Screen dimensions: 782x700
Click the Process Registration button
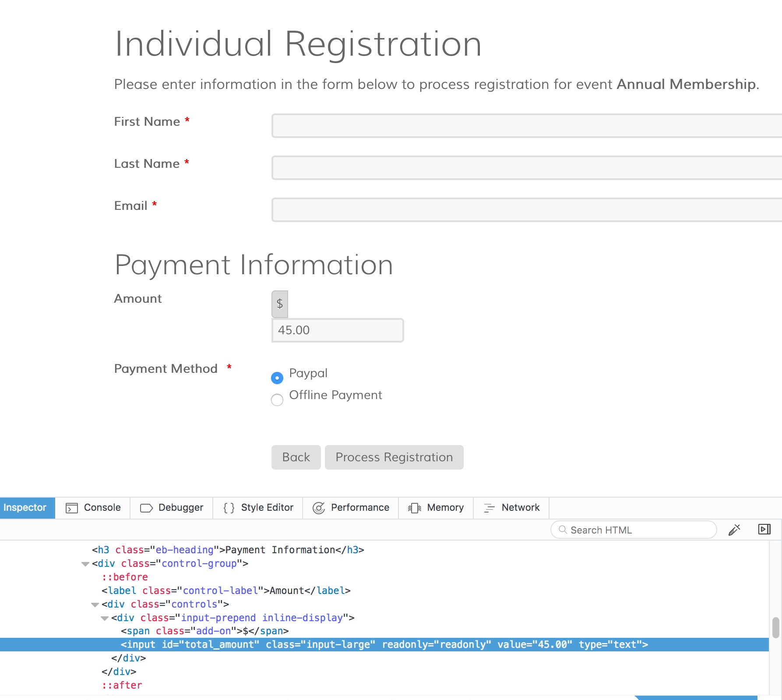click(x=394, y=457)
